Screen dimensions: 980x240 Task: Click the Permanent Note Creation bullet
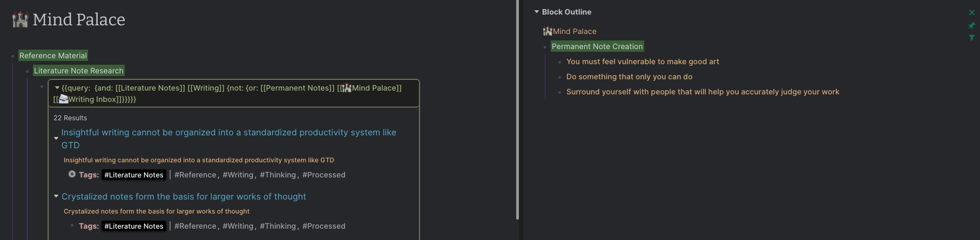coord(545,47)
